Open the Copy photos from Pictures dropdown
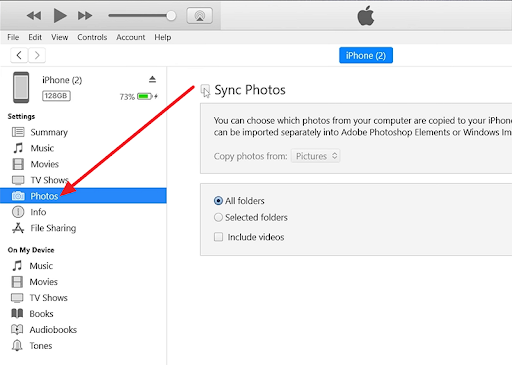This screenshot has width=512, height=365. coord(315,156)
